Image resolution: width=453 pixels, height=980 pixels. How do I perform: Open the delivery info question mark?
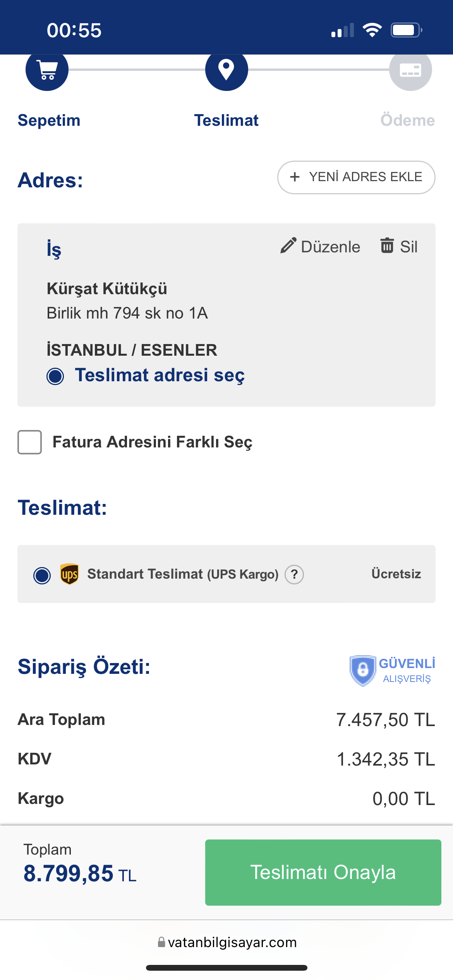[x=294, y=574]
